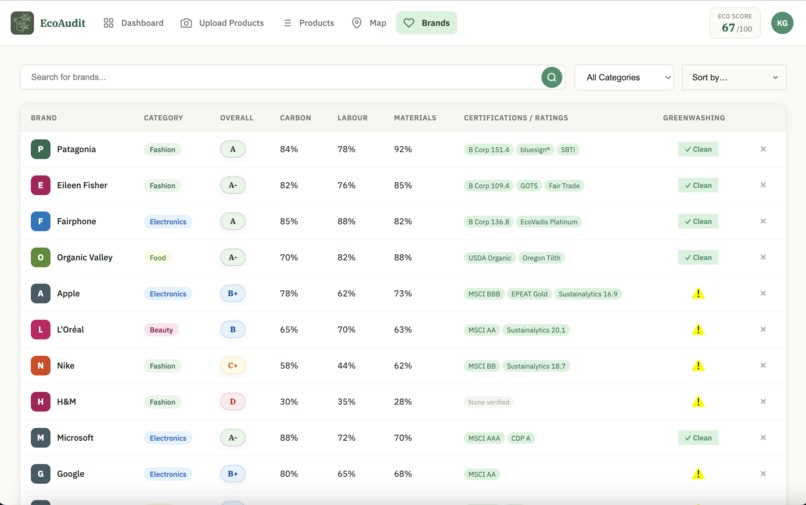Click Patagonia's P brand icon
Viewport: 806px width, 505px height.
41,149
